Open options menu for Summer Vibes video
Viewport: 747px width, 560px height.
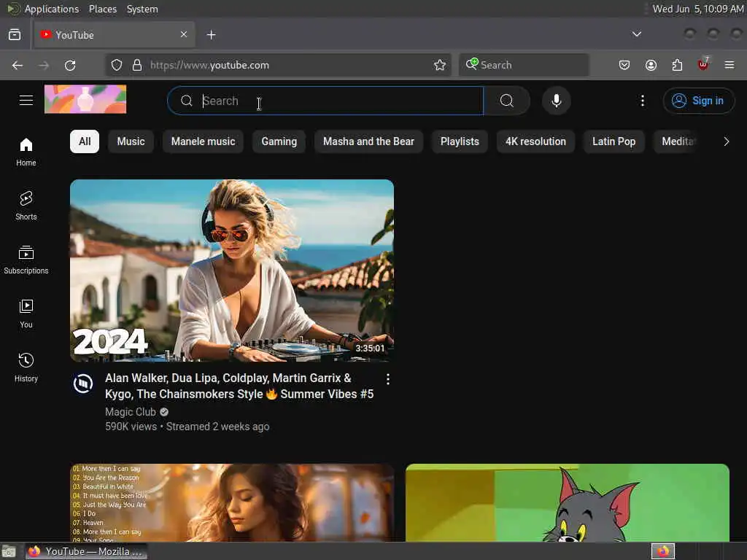pos(388,379)
